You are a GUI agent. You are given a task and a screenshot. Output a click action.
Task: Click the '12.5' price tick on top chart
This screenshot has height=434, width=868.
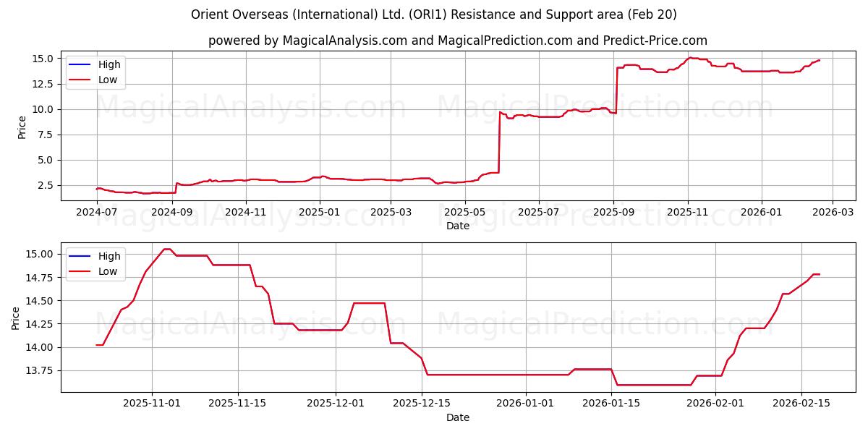point(45,84)
